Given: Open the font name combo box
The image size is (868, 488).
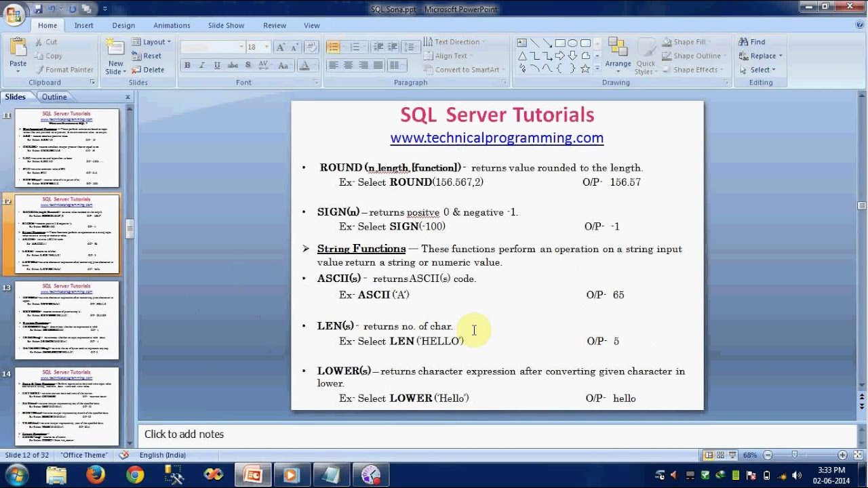Looking at the screenshot, I should [x=213, y=47].
